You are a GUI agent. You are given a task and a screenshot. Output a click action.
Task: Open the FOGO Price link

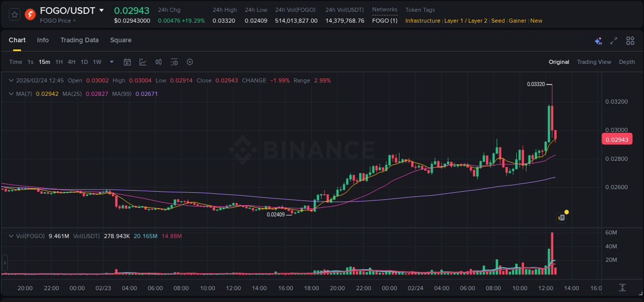coord(57,21)
